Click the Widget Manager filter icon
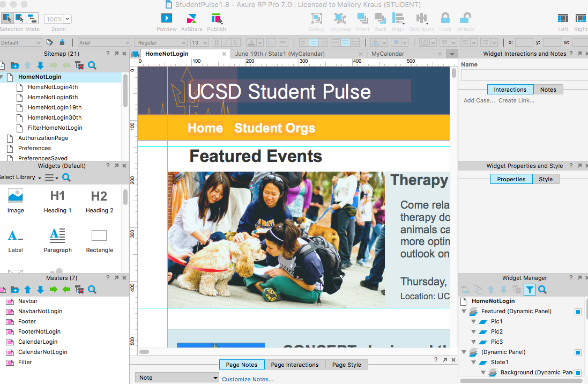 coord(530,290)
